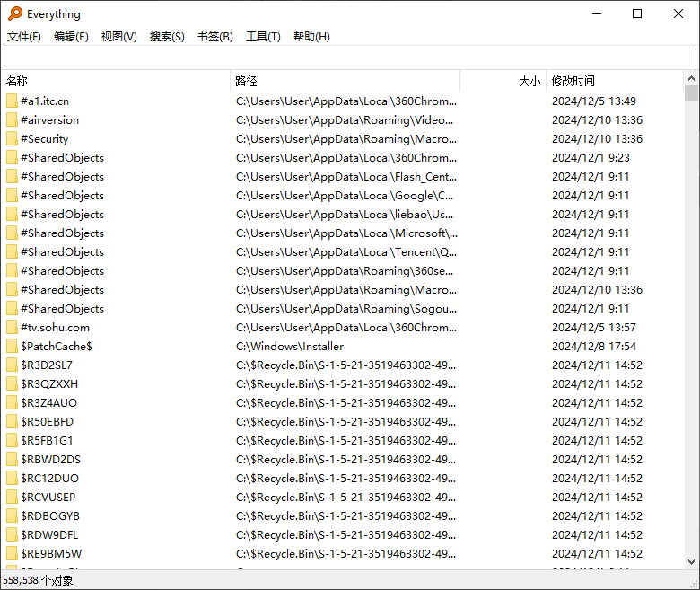The width and height of the screenshot is (700, 590).
Task: Click the 2024/12/1 9:23 date cell
Action: pos(591,158)
